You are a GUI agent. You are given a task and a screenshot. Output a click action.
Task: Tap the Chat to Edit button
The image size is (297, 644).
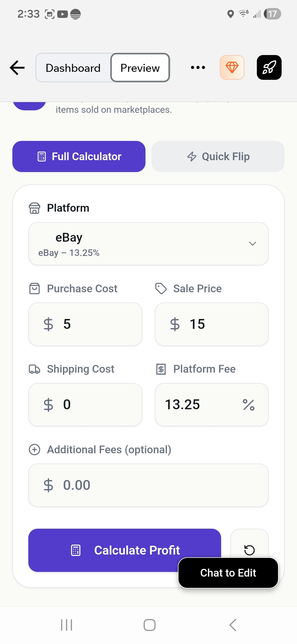point(228,573)
